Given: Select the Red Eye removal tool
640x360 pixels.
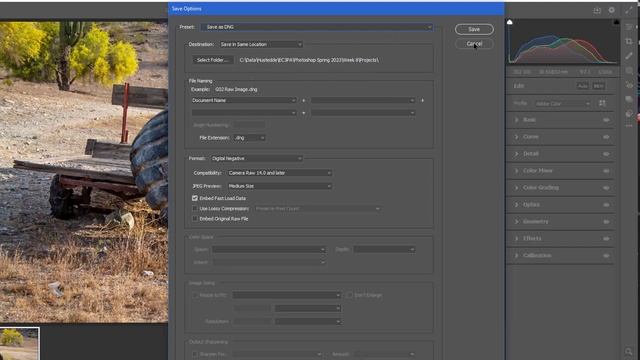Looking at the screenshot, I should (x=629, y=85).
